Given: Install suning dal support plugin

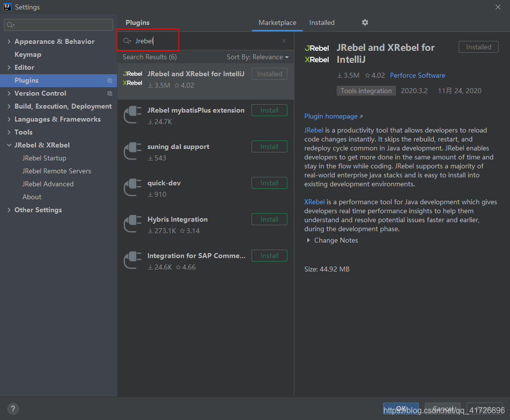Looking at the screenshot, I should (269, 146).
